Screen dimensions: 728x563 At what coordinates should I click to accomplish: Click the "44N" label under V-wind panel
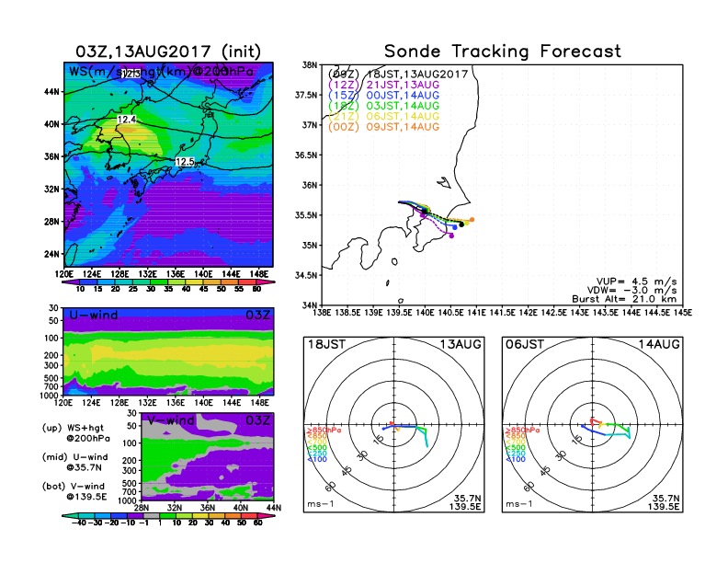[274, 508]
